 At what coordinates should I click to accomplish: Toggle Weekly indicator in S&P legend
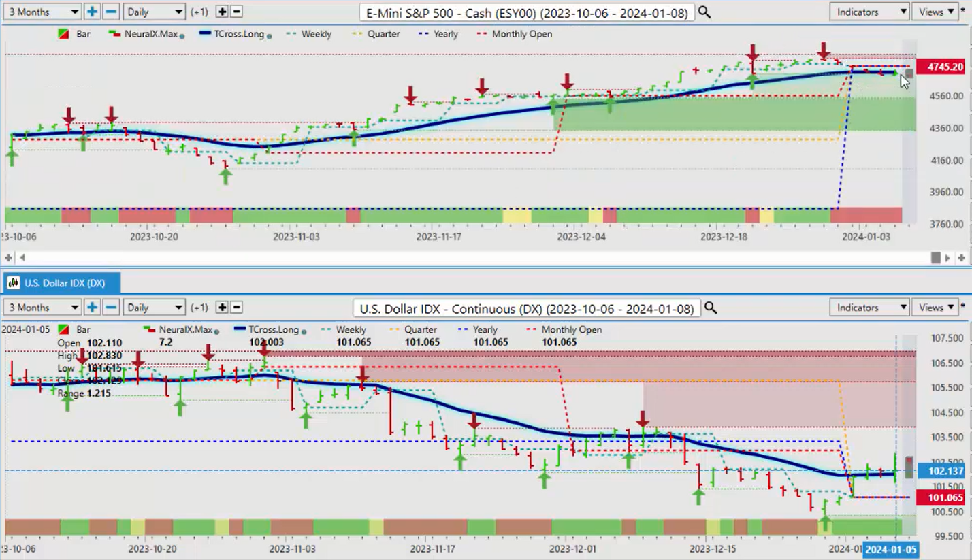click(309, 34)
